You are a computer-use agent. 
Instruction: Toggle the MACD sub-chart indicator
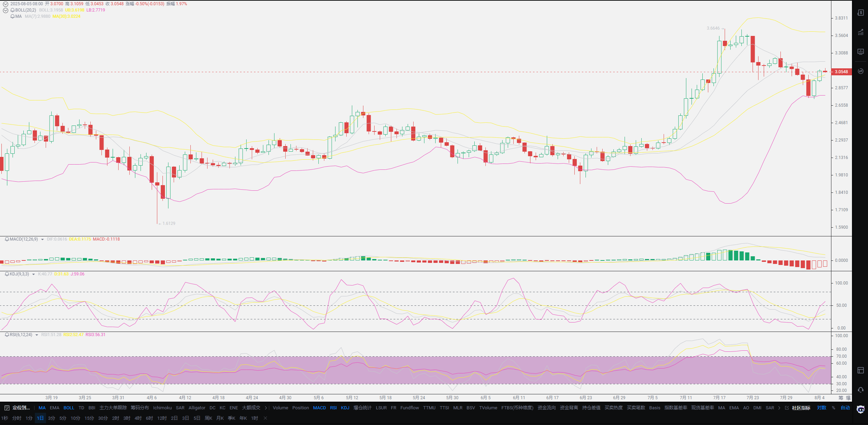point(319,408)
